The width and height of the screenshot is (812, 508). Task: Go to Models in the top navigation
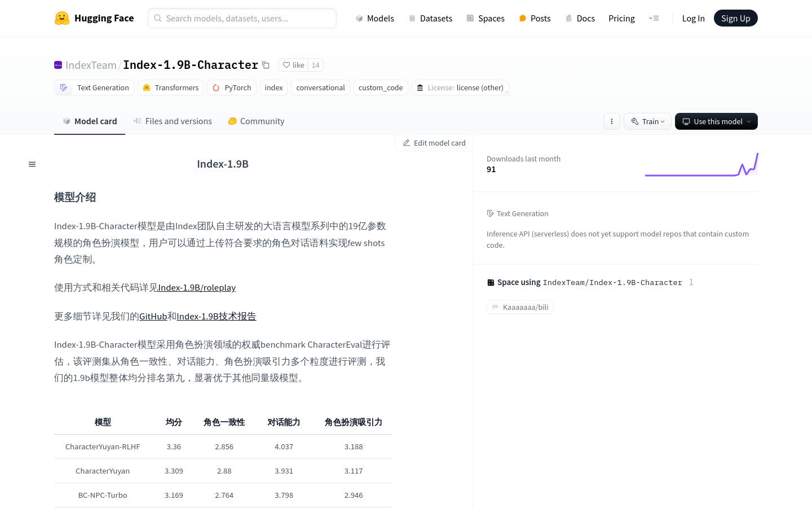[374, 18]
